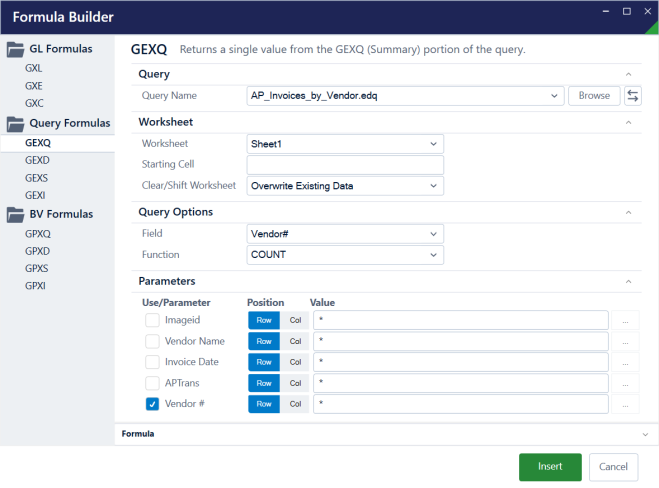Check the Invoice Date parameter checkbox
The image size is (659, 488).
[x=153, y=362]
